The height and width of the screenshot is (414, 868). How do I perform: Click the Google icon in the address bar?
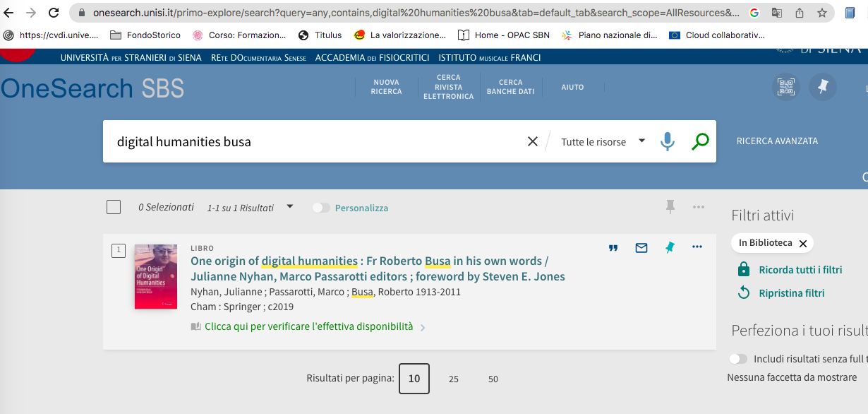(x=754, y=13)
